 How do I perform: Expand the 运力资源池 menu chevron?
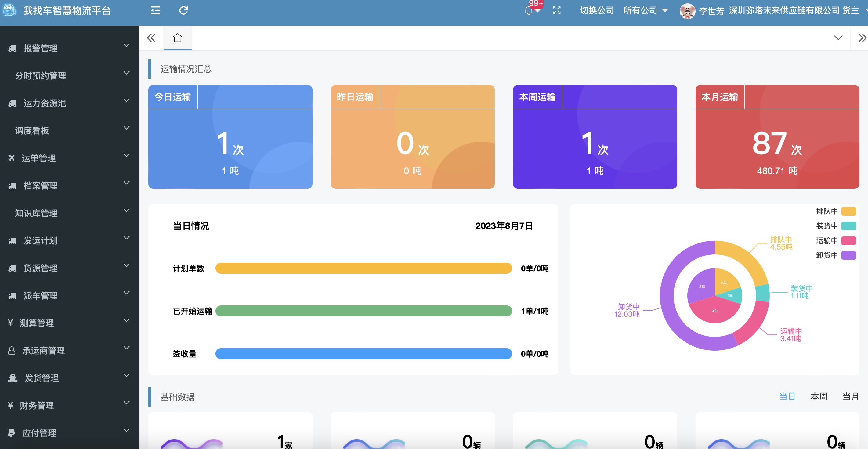[127, 100]
